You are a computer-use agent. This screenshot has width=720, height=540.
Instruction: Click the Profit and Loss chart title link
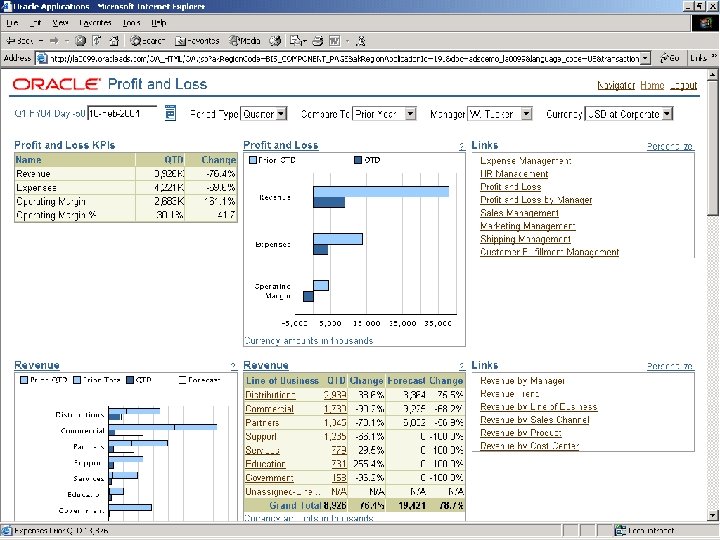click(281, 145)
